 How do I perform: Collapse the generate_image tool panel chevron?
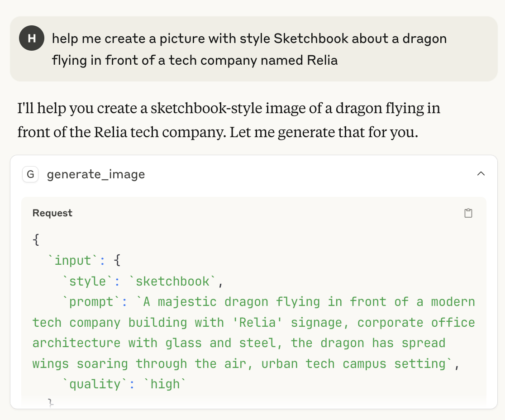click(481, 174)
